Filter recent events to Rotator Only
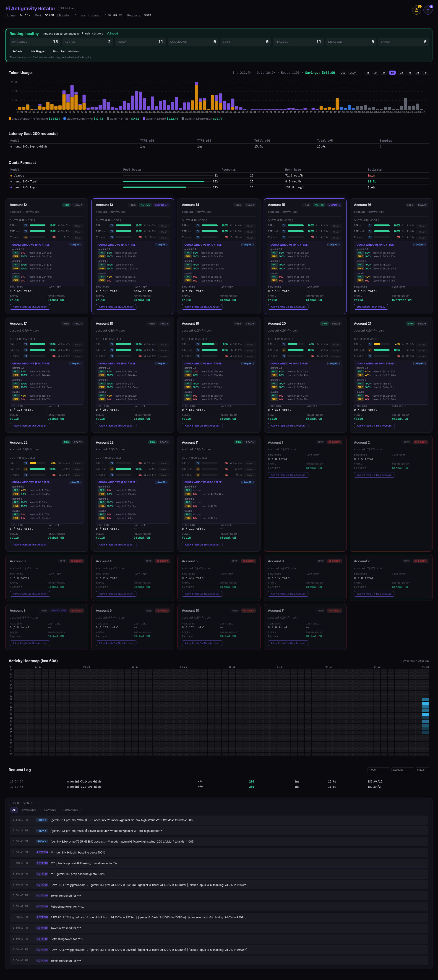 tap(70, 810)
